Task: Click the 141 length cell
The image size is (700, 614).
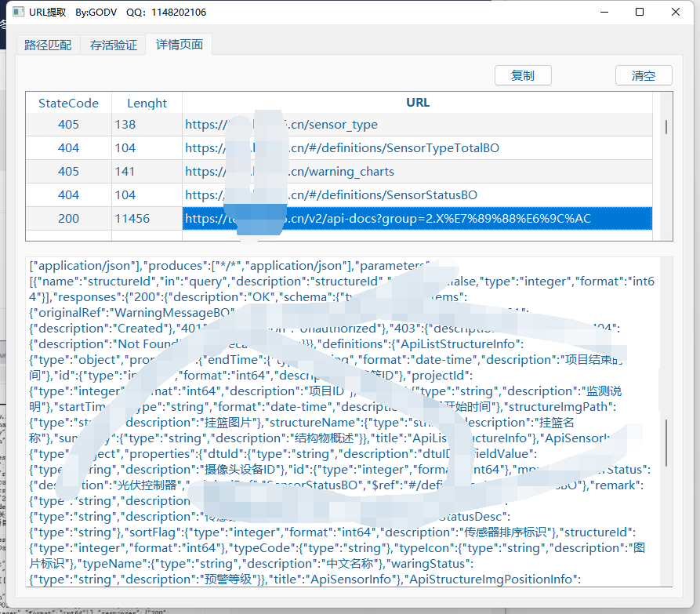Action: click(x=147, y=172)
